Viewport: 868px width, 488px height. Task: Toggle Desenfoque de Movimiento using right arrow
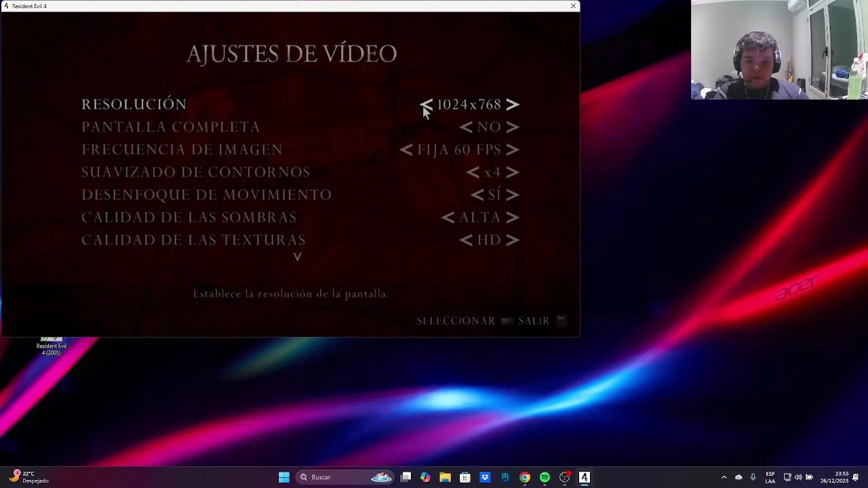(513, 195)
